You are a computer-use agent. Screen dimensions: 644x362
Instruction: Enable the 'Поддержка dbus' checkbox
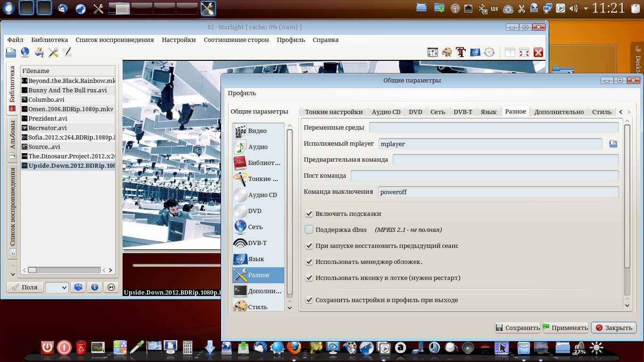pos(309,230)
